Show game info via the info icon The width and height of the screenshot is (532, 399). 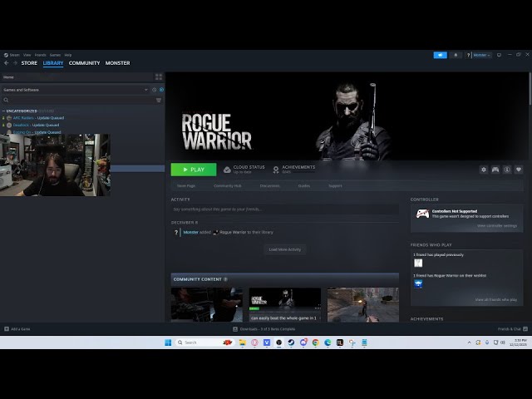tap(507, 170)
